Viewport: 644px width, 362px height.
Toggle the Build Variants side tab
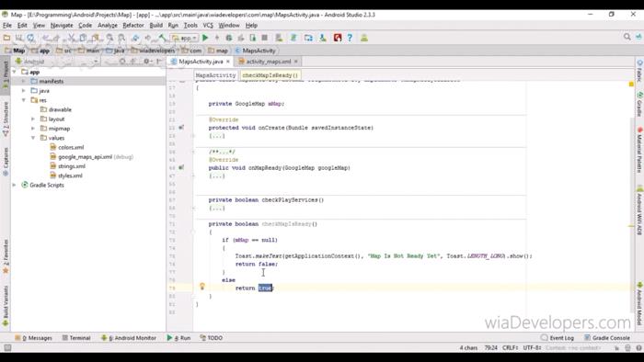6,306
